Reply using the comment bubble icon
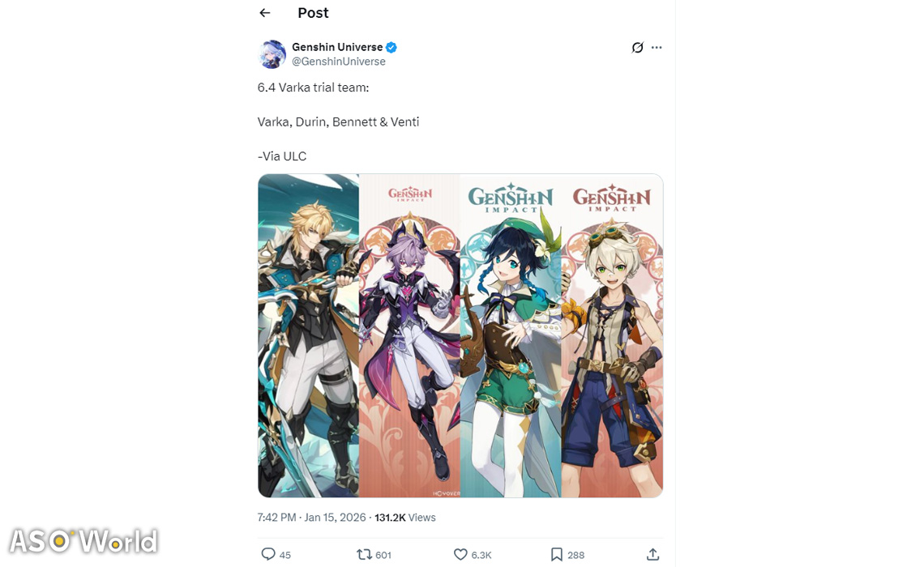The image size is (924, 567). (268, 554)
